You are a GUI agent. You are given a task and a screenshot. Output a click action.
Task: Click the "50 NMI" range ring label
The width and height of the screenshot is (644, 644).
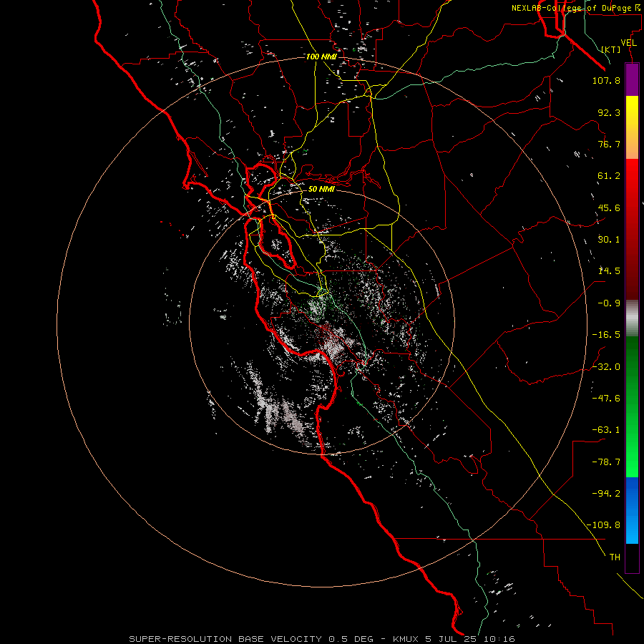coord(321,189)
